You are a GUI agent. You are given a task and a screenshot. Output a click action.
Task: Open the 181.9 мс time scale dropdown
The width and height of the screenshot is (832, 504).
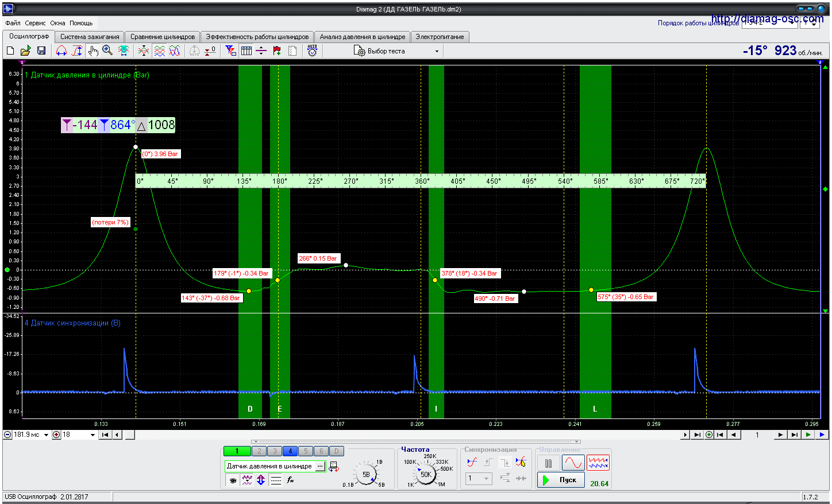coord(30,435)
